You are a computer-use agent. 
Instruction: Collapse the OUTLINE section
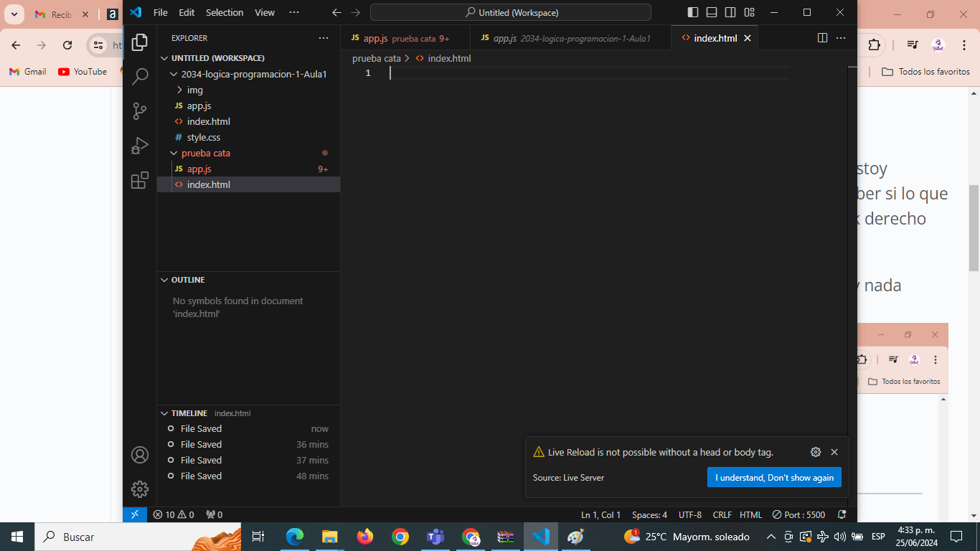(x=248, y=280)
